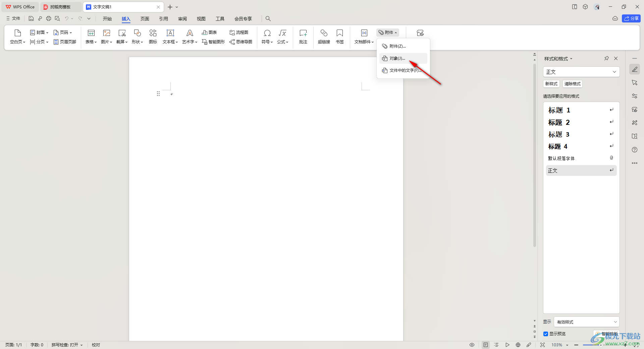Insert a mind map

point(241,42)
